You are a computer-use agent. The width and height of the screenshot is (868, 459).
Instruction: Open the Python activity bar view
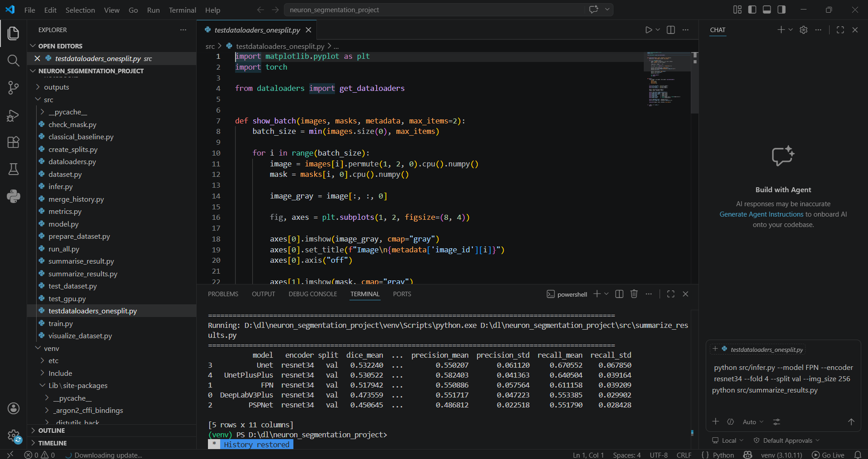(14, 196)
